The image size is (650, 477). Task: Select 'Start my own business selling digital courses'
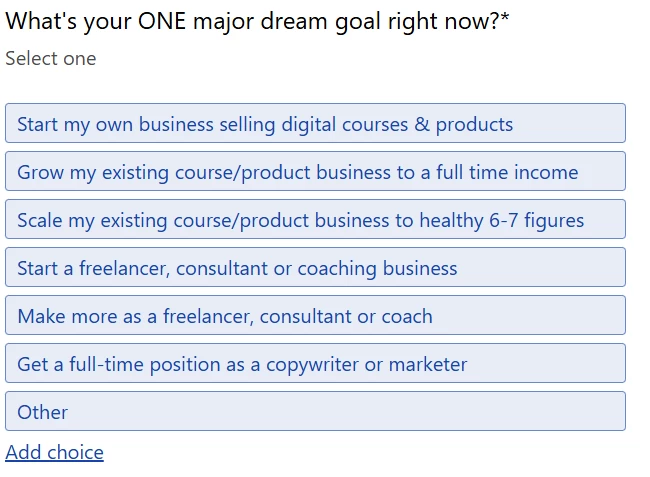click(315, 124)
